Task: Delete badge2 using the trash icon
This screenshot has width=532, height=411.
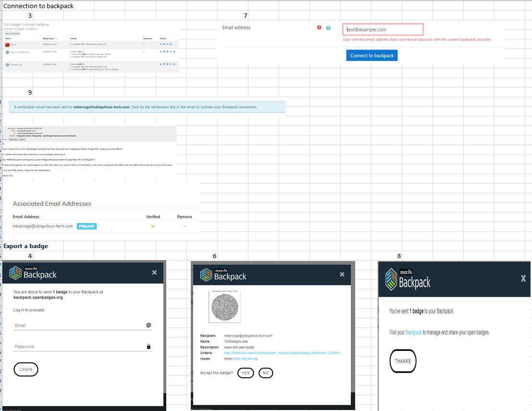Action: pos(171,44)
